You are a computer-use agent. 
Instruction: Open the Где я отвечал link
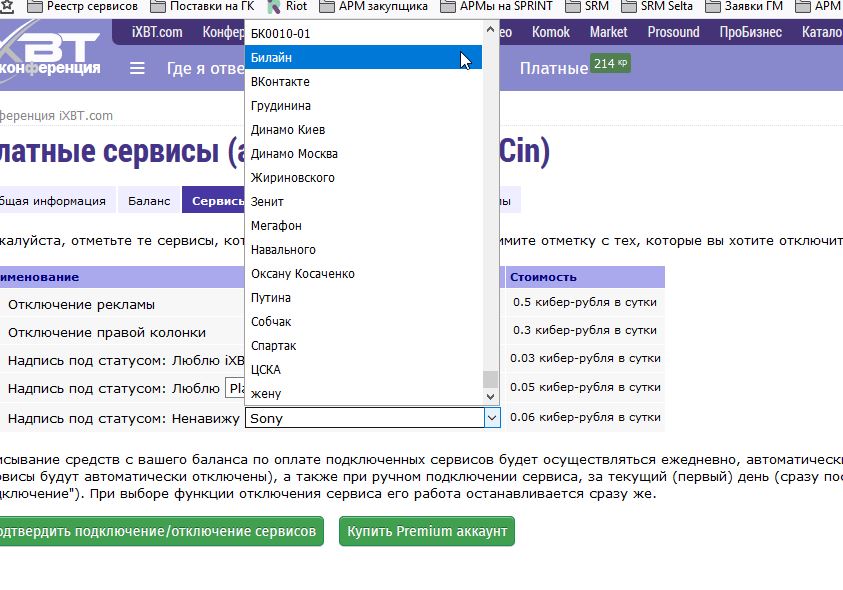206,68
